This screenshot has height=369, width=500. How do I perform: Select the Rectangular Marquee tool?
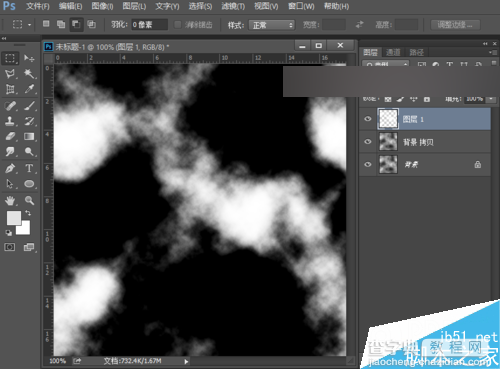tap(10, 58)
